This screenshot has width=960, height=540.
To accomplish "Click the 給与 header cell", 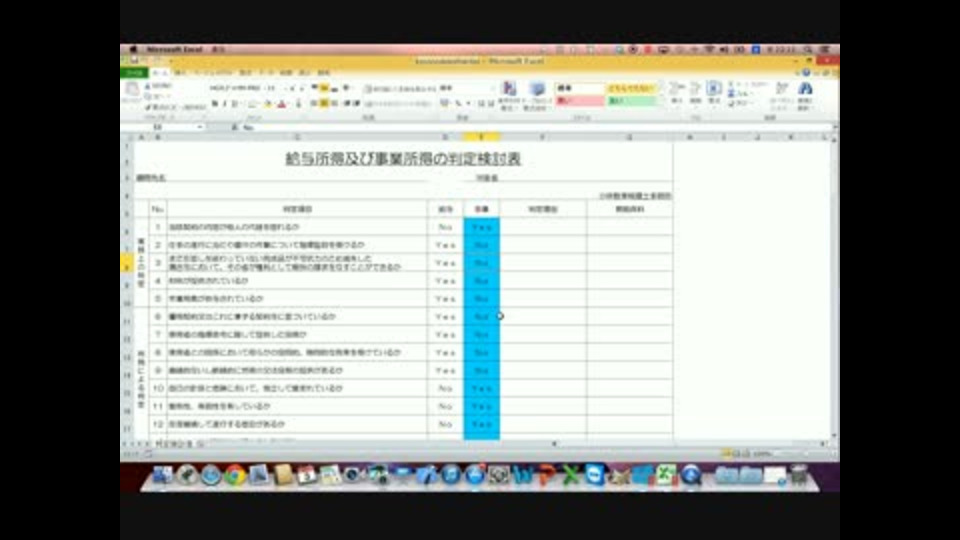I will tap(445, 209).
